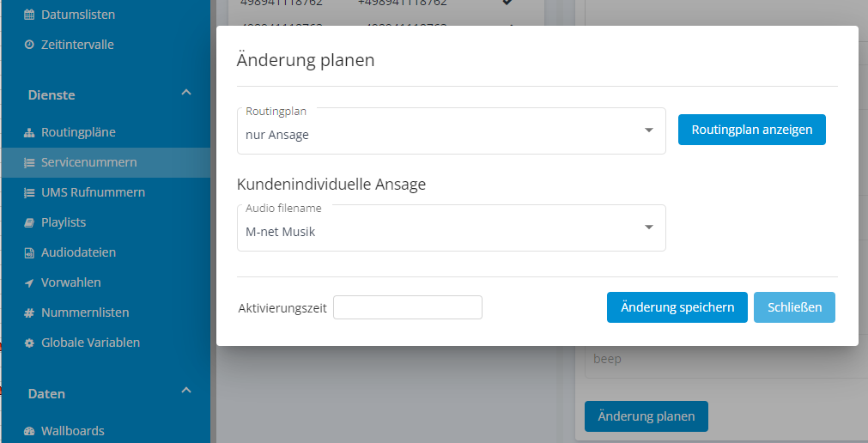Click the Audiodateien file icon
The image size is (868, 443).
[29, 252]
